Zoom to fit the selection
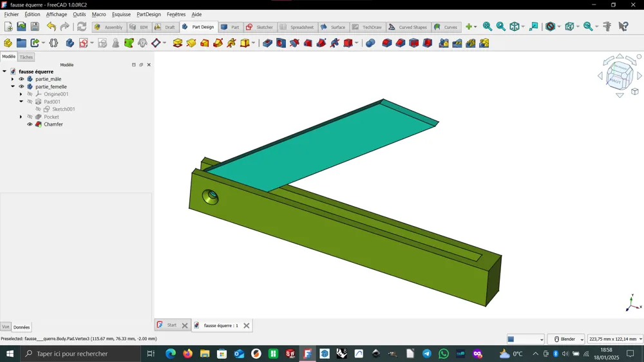Viewport: 644px width, 362px height. tap(501, 26)
